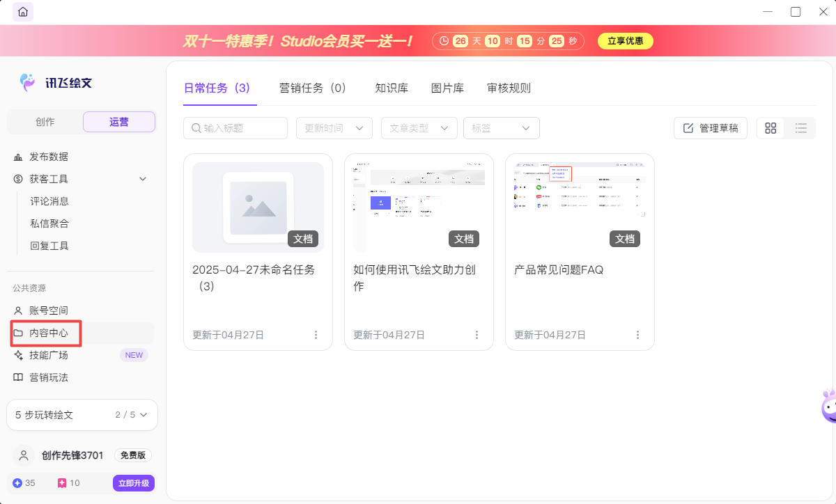Click the title 2025-04-27未命名任务（3）
The height and width of the screenshot is (504, 836).
254,278
